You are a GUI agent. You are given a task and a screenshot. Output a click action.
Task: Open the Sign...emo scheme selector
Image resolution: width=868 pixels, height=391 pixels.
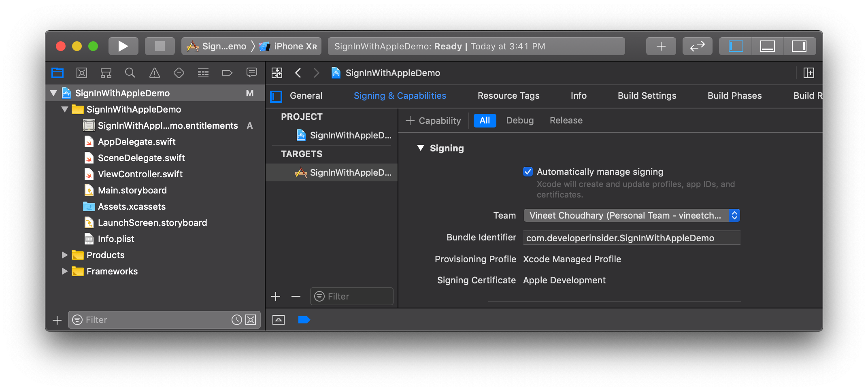click(x=216, y=46)
